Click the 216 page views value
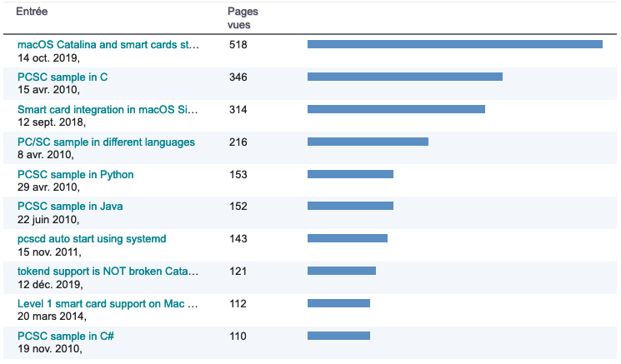This screenshot has height=364, width=621. tap(238, 142)
